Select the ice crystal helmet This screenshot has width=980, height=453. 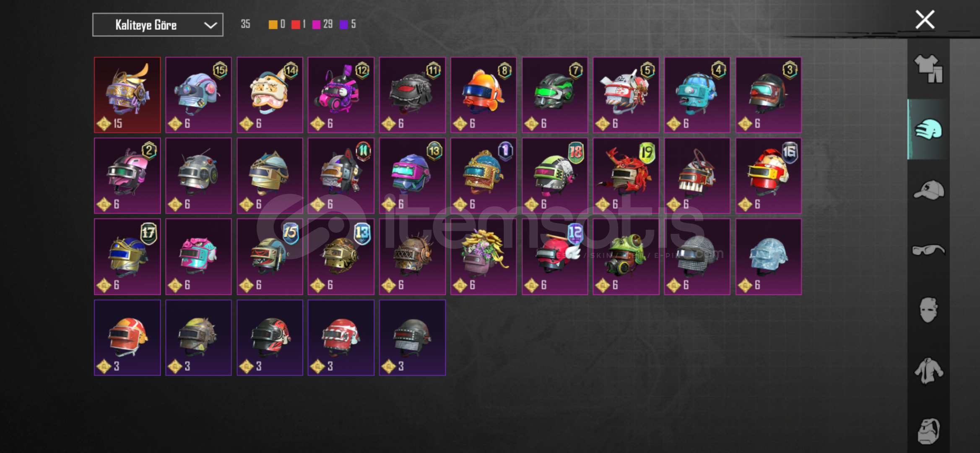768,257
